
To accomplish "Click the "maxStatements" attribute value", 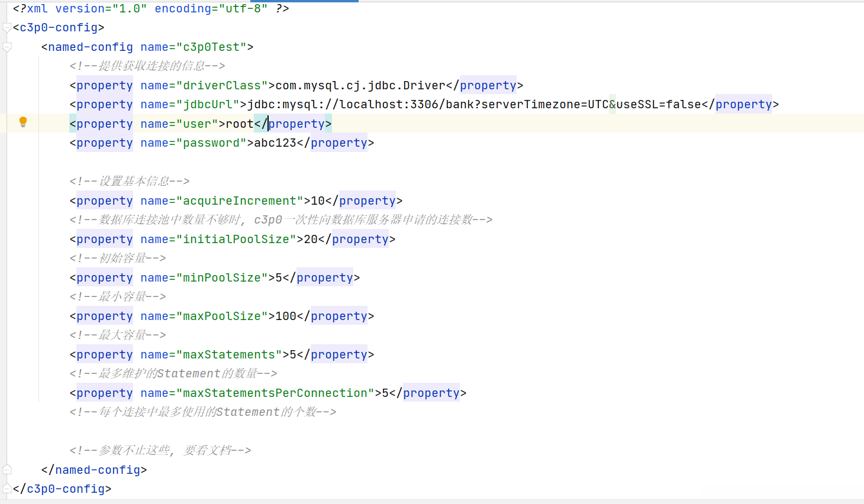I will tap(229, 355).
